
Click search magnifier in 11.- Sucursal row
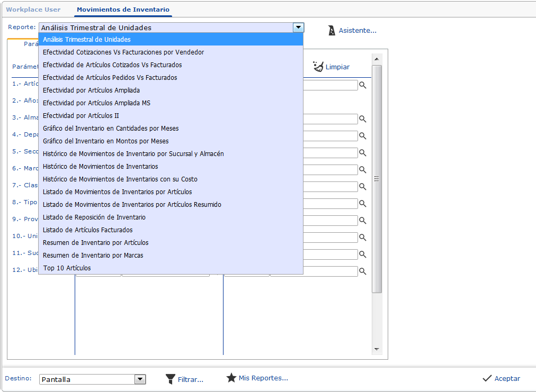[x=363, y=254]
